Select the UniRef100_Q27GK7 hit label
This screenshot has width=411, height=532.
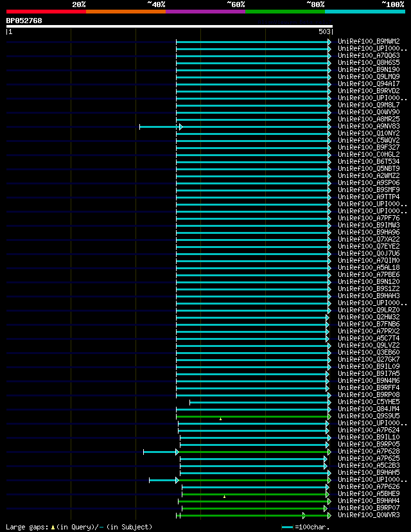click(369, 360)
